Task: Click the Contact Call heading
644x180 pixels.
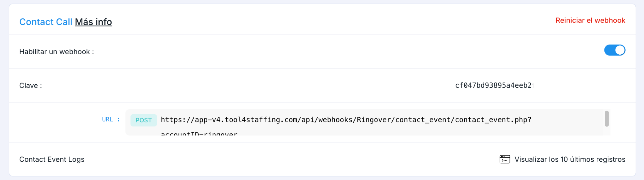Action: 46,22
